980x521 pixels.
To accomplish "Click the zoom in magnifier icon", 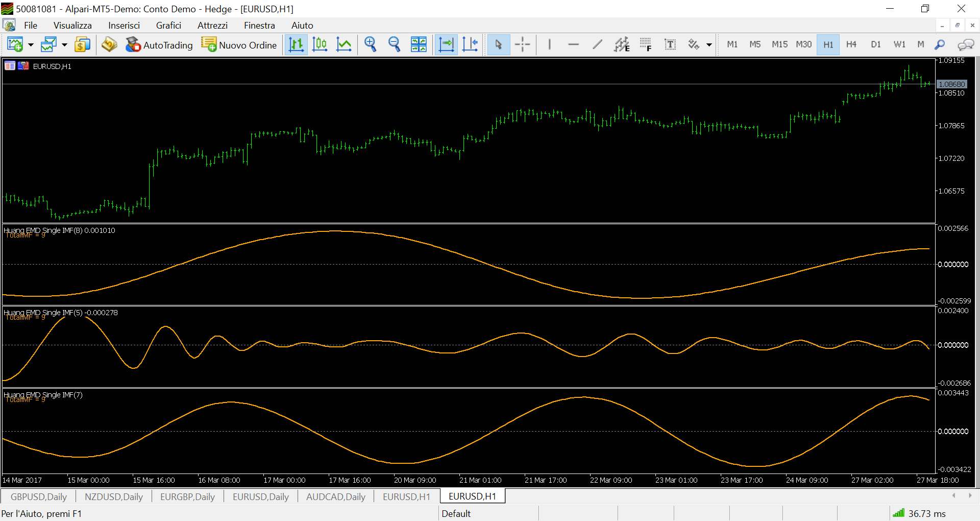I will coord(370,45).
